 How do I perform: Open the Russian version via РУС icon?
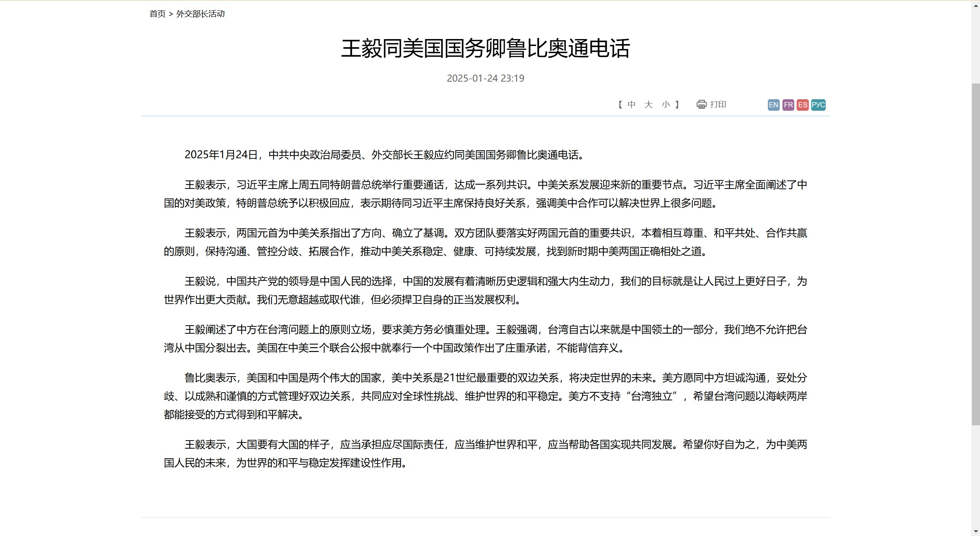click(x=818, y=104)
